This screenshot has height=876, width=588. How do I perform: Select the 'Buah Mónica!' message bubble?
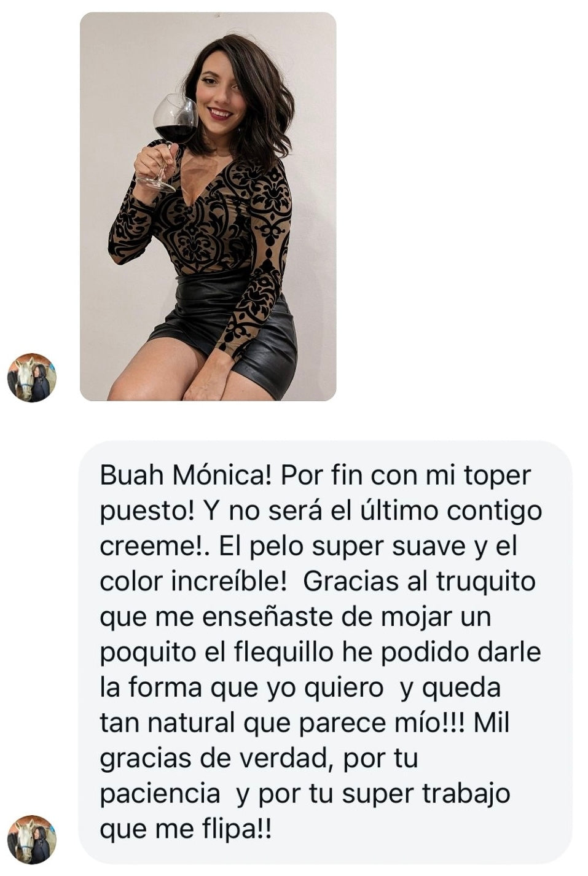326,652
